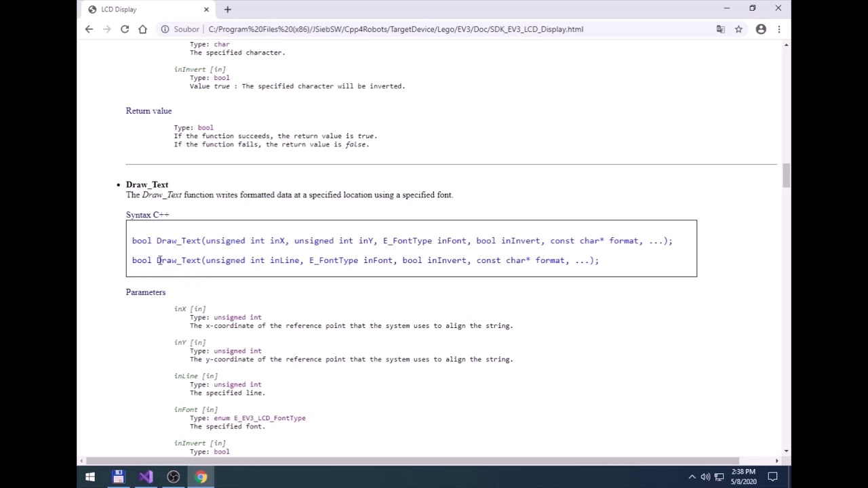Click the Syntax C++ label

click(x=147, y=215)
